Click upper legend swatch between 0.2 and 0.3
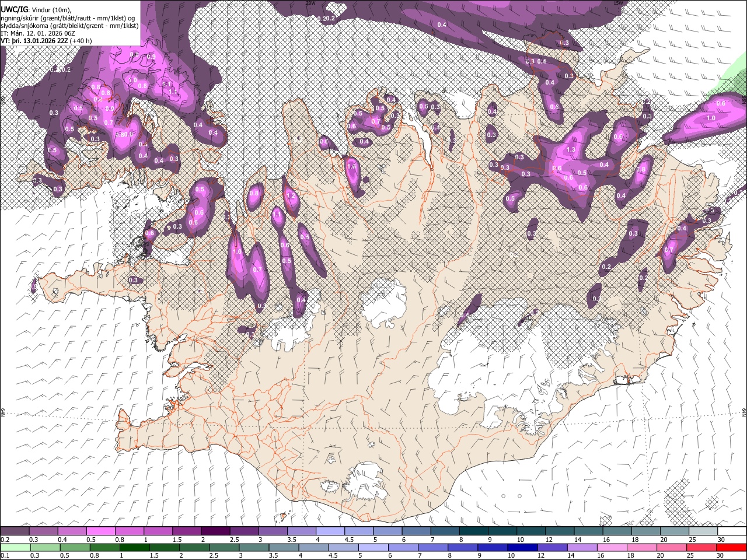Image resolution: width=747 pixels, height=560 pixels. coord(15,531)
